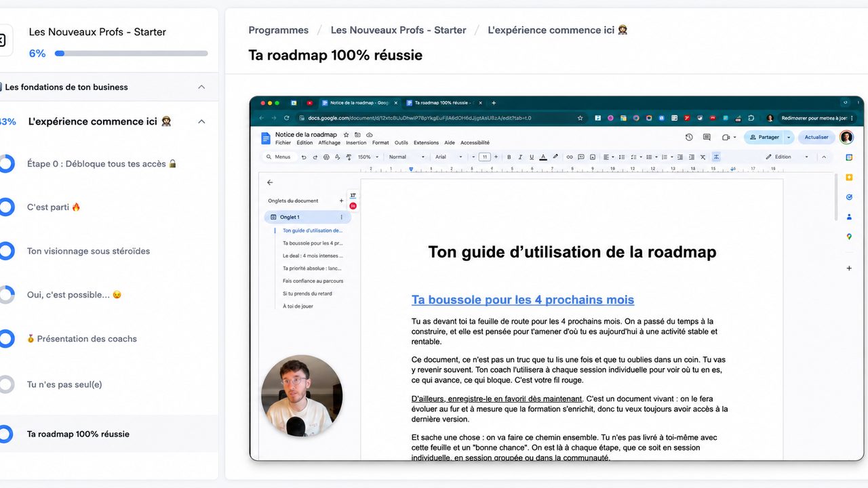The image size is (868, 488).
Task: Toggle Bold formatting in the Docs toolbar
Action: tap(509, 157)
